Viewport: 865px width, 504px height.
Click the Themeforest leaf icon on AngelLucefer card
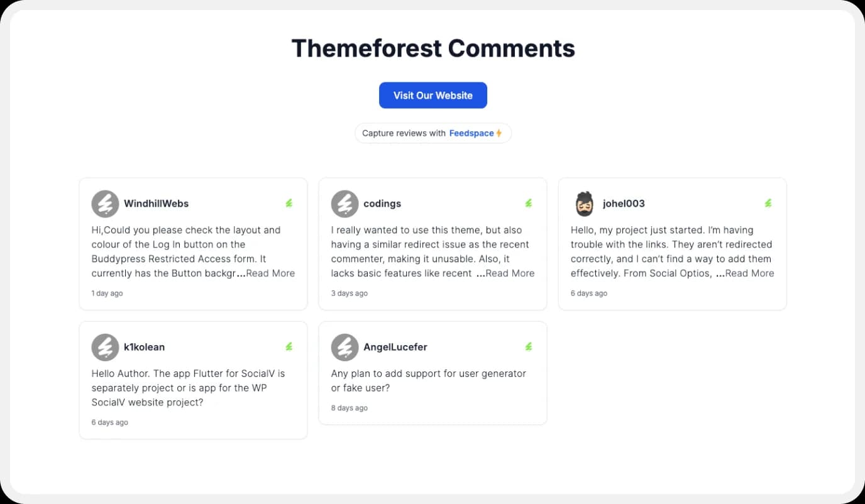[529, 346]
